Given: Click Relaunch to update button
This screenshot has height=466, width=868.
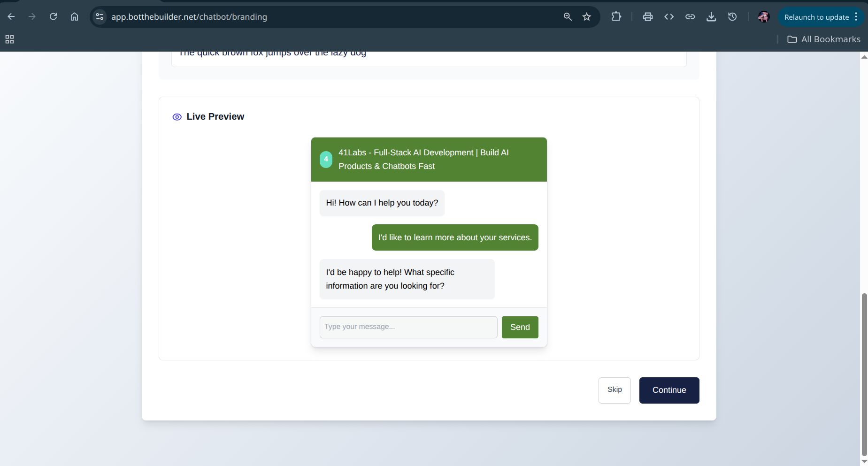Looking at the screenshot, I should pos(816,17).
